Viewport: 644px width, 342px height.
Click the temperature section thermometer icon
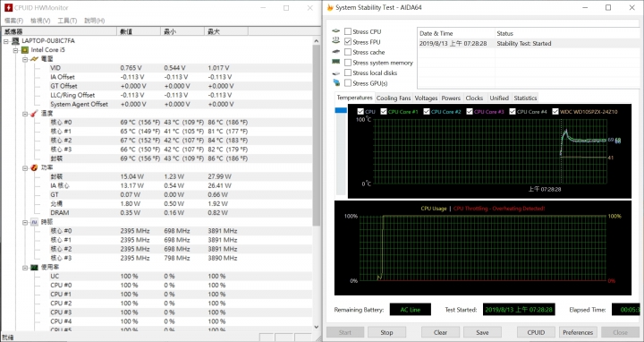pyautogui.click(x=34, y=113)
